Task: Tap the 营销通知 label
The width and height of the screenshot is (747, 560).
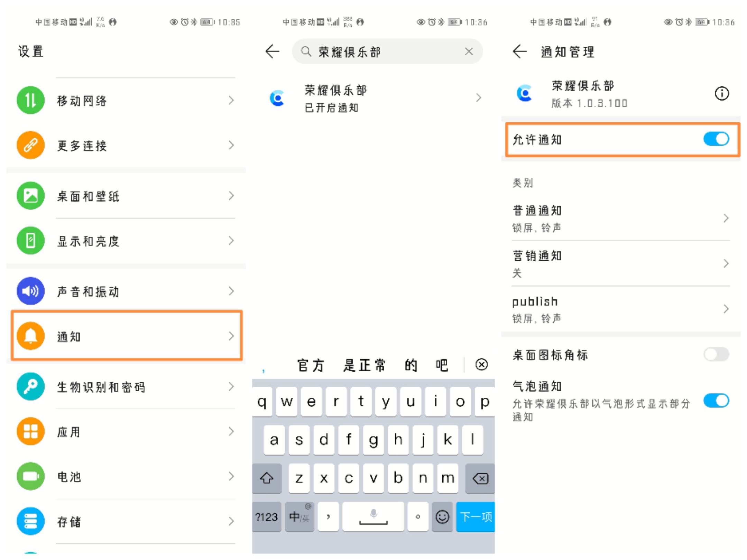Action: tap(537, 256)
